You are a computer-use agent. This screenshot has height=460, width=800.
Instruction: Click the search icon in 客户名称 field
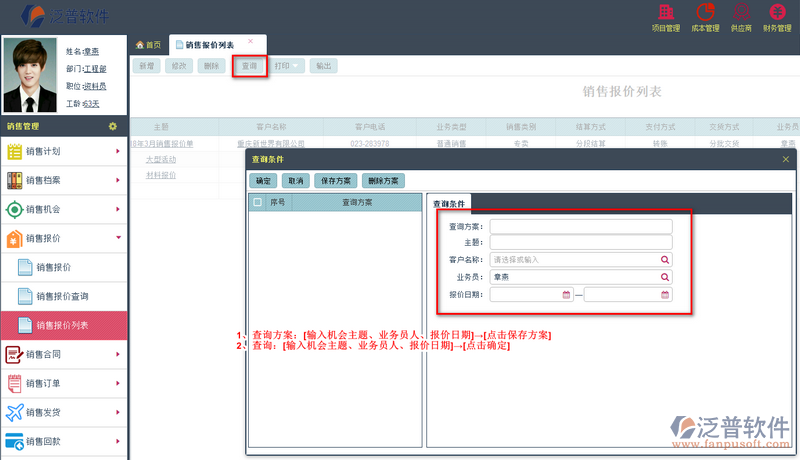tap(665, 260)
